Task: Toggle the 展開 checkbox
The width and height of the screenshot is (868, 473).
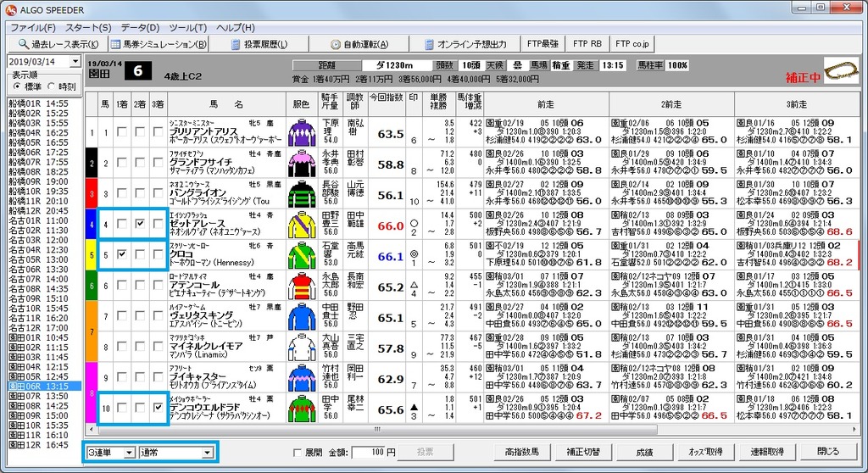Action: 298,453
